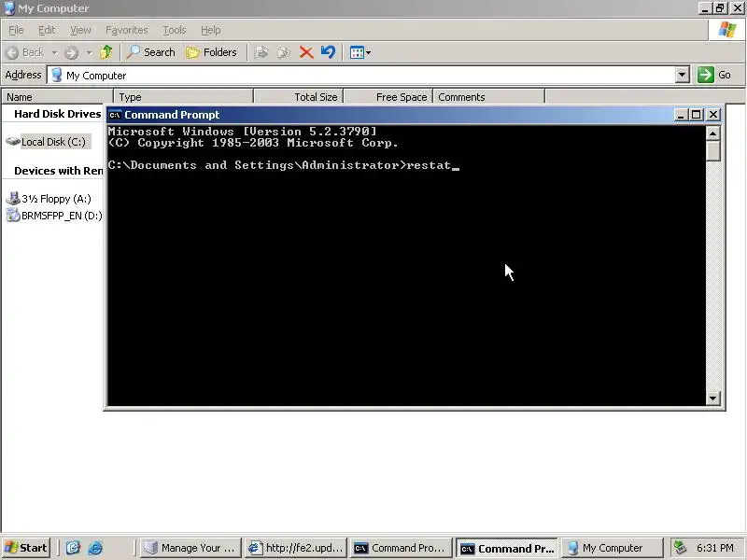Click the Forward navigation icon
This screenshot has height=560, width=747.
click(x=72, y=52)
